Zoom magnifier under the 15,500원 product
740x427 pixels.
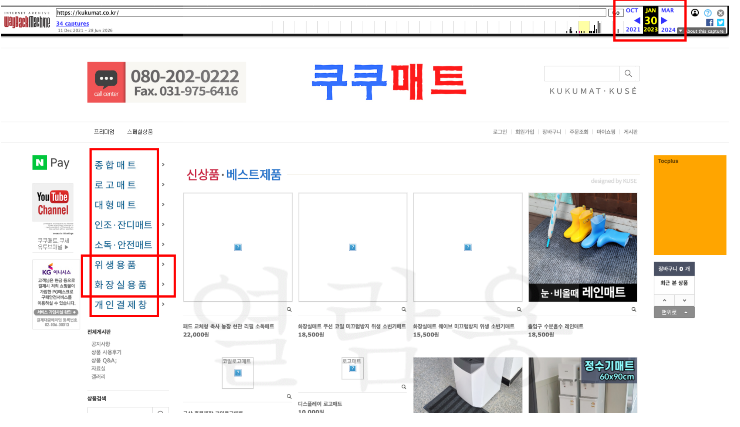click(519, 310)
